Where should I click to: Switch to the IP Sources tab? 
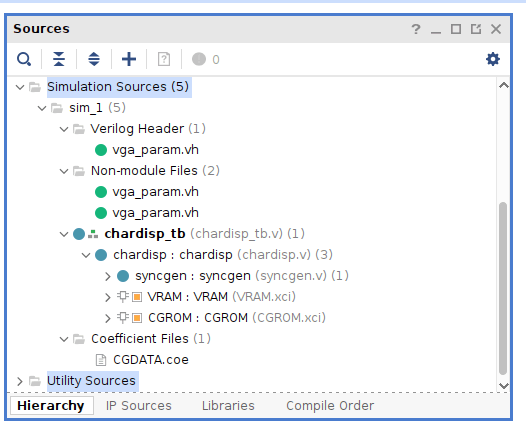tap(139, 406)
